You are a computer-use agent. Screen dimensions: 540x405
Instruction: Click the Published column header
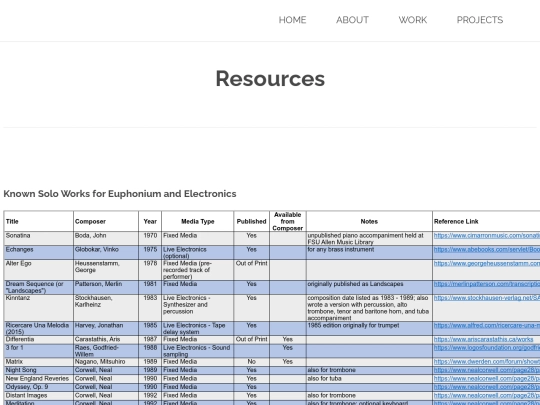(251, 221)
